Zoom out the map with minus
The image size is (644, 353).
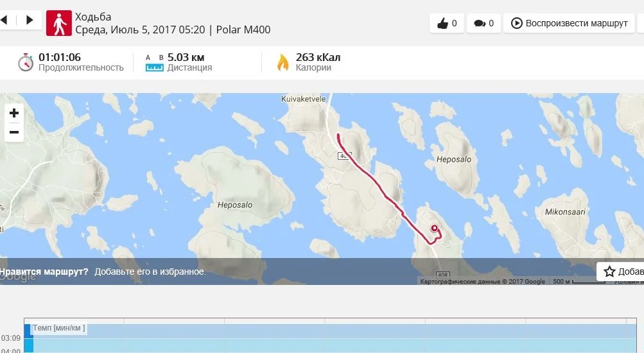14,132
